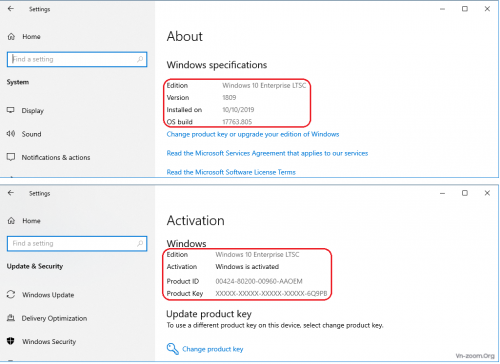Open Windows Security page
The width and height of the screenshot is (500, 364).
49,342
